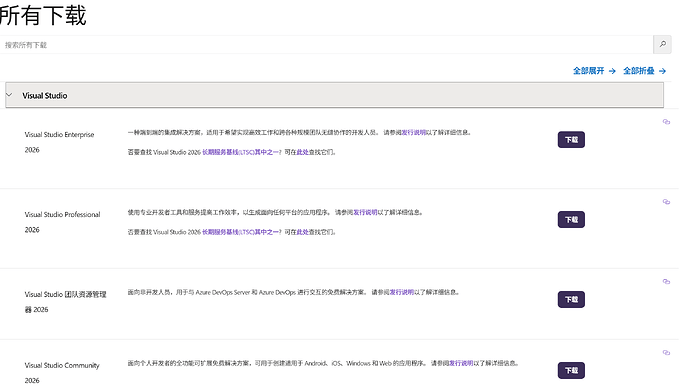Open 发行说明 link in Professional description

tap(365, 213)
